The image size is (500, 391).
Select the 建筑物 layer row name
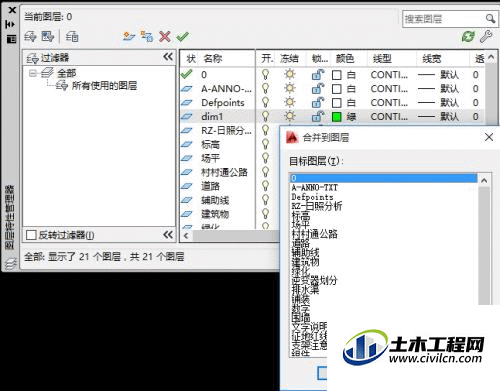[215, 214]
